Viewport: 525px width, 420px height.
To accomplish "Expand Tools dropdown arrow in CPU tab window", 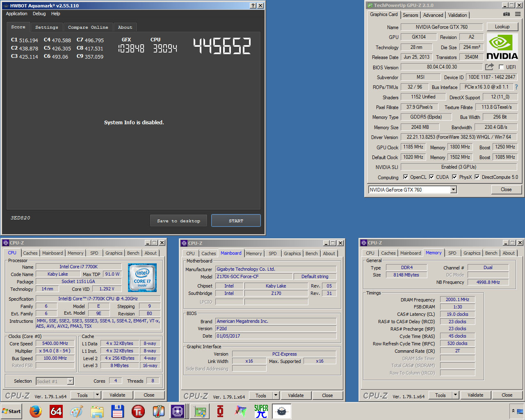I will (x=98, y=395).
